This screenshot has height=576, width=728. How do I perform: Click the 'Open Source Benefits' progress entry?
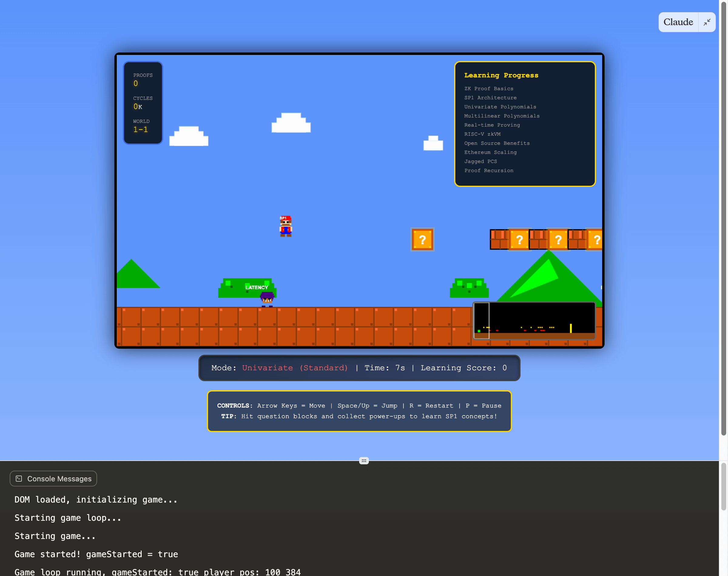497,143
